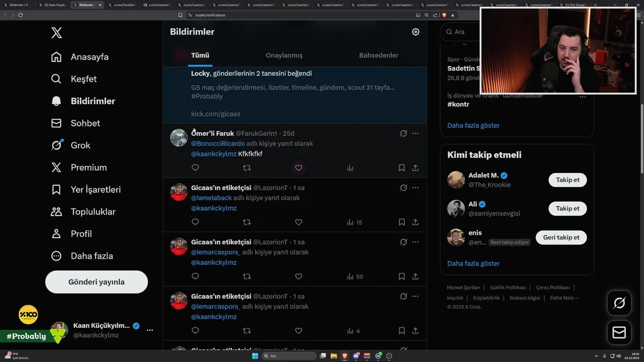Open Gizlilik Politikası footer link
This screenshot has height=362, width=644.
[508, 288]
